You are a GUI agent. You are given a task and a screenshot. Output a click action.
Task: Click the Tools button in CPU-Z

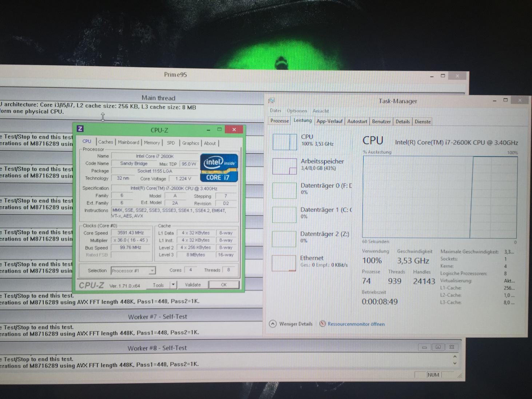[x=158, y=285]
